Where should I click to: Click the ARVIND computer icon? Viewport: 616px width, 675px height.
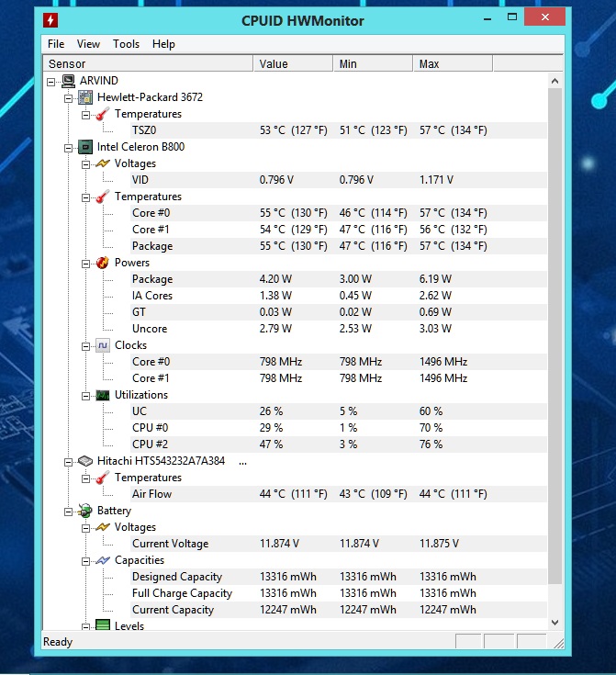point(68,81)
